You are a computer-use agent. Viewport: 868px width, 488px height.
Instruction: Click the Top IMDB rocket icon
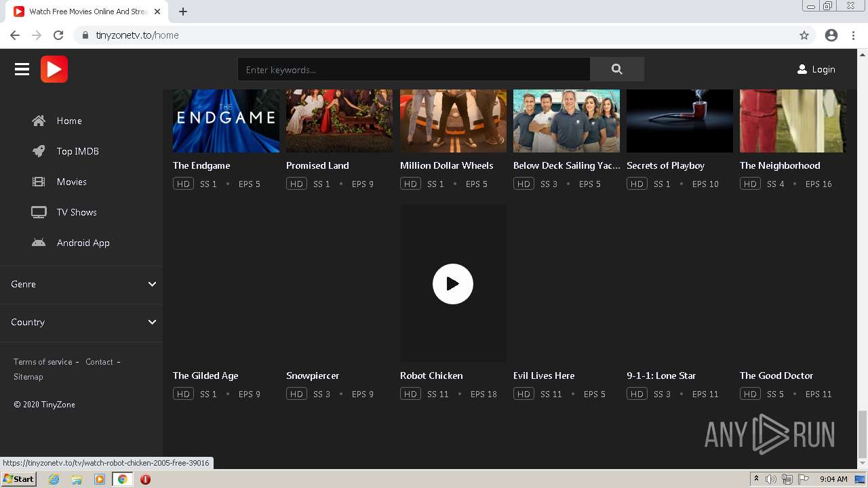[39, 151]
